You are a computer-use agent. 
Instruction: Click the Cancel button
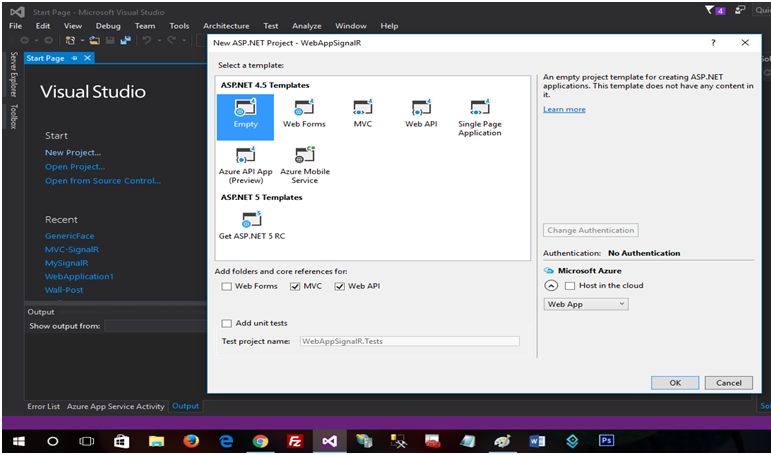[729, 383]
